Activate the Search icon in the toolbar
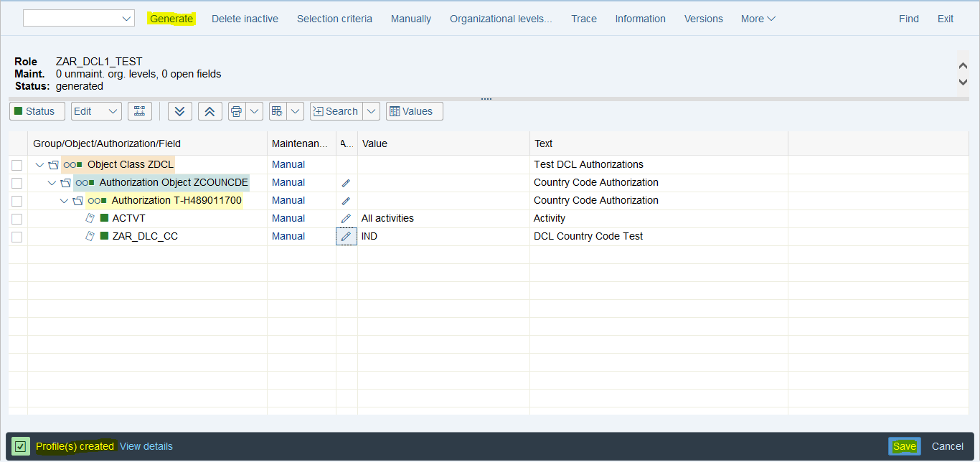 pyautogui.click(x=336, y=110)
